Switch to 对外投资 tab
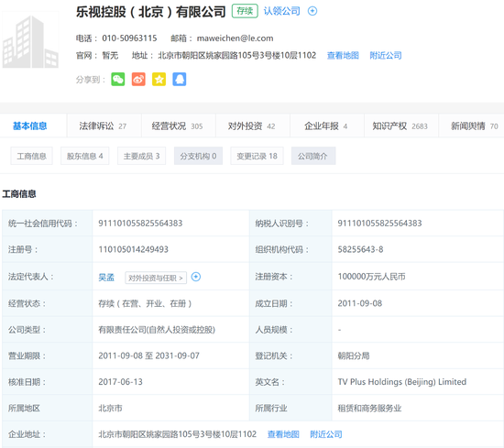 (252, 126)
